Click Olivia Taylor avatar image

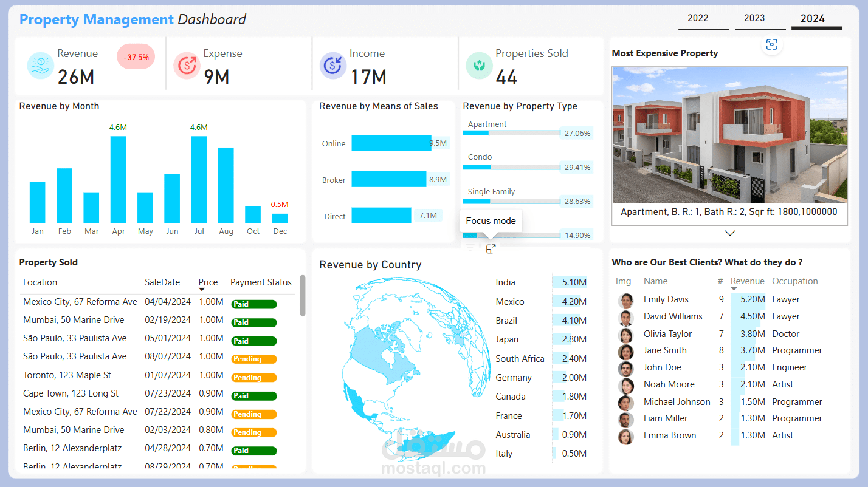[625, 335]
